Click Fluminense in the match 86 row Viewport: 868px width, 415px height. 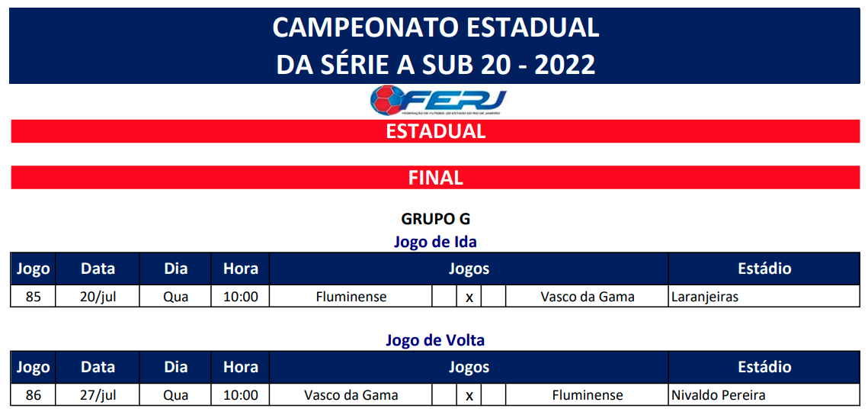(x=587, y=395)
